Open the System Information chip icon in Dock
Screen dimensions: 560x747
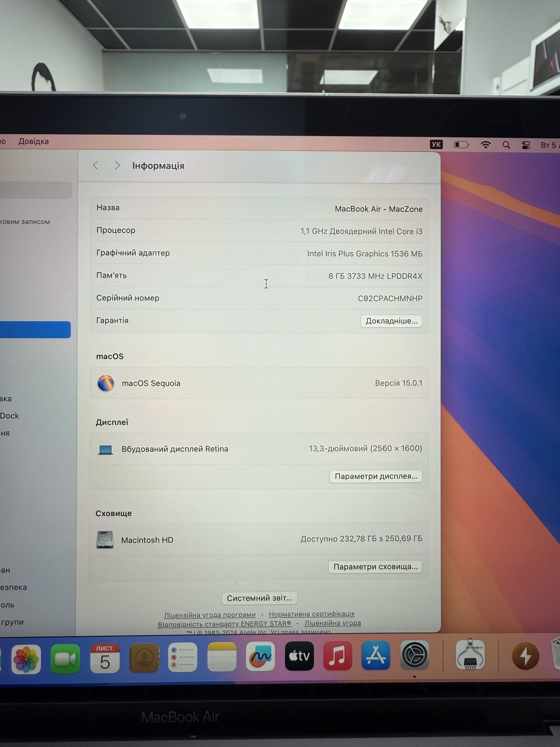pyautogui.click(x=470, y=655)
